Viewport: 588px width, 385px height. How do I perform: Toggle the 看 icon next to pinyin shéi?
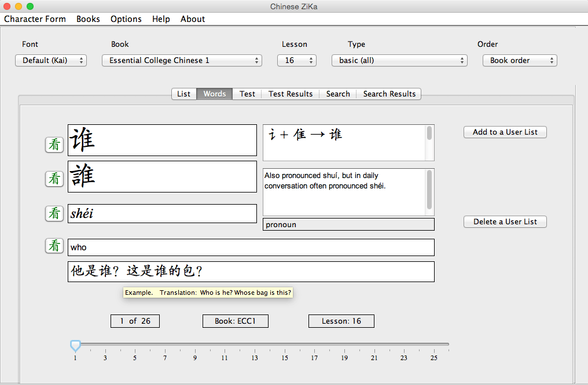tap(54, 213)
